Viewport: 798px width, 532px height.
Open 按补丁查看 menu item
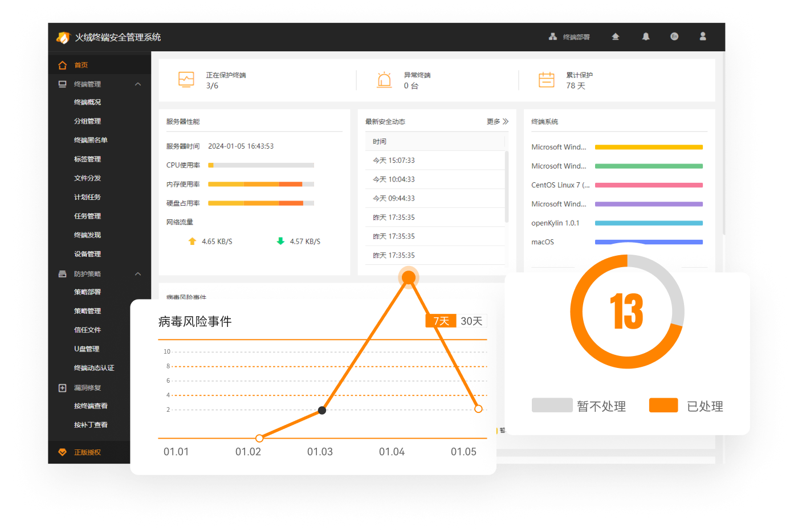coord(91,425)
